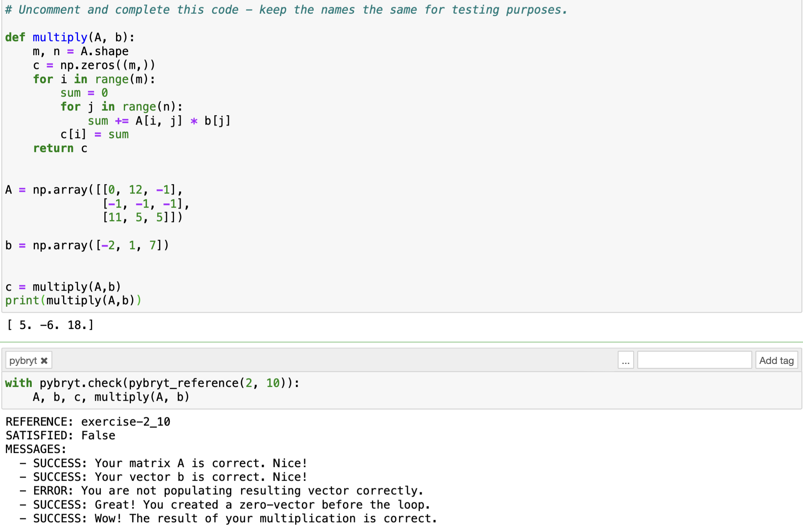Remove the pybryt tag

45,360
